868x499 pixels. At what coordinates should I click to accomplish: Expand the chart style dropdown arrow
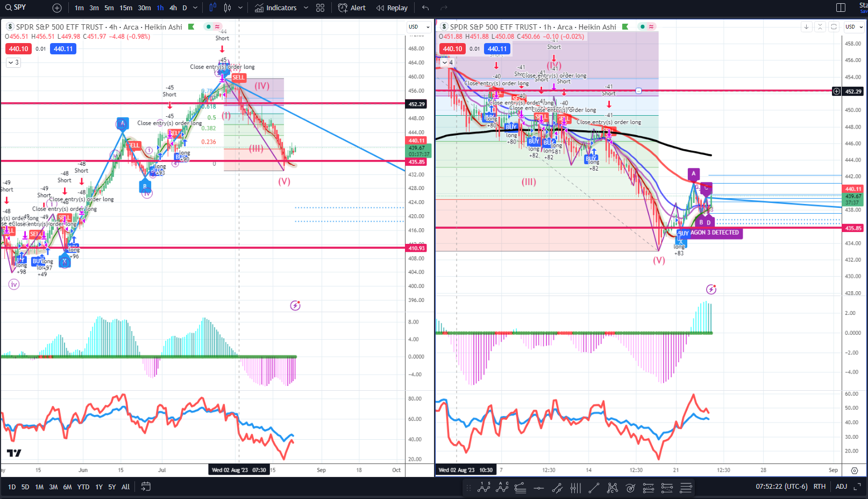(240, 8)
